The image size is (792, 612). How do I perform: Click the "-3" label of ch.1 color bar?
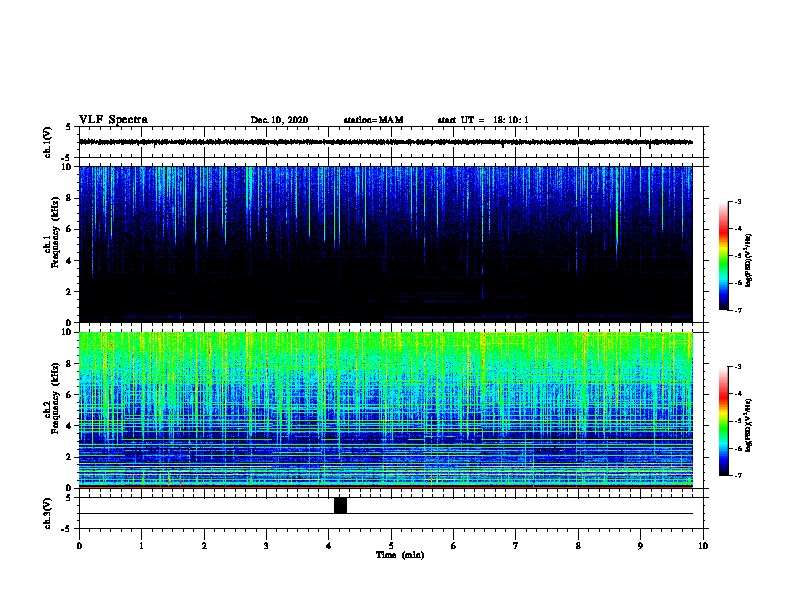tap(737, 201)
